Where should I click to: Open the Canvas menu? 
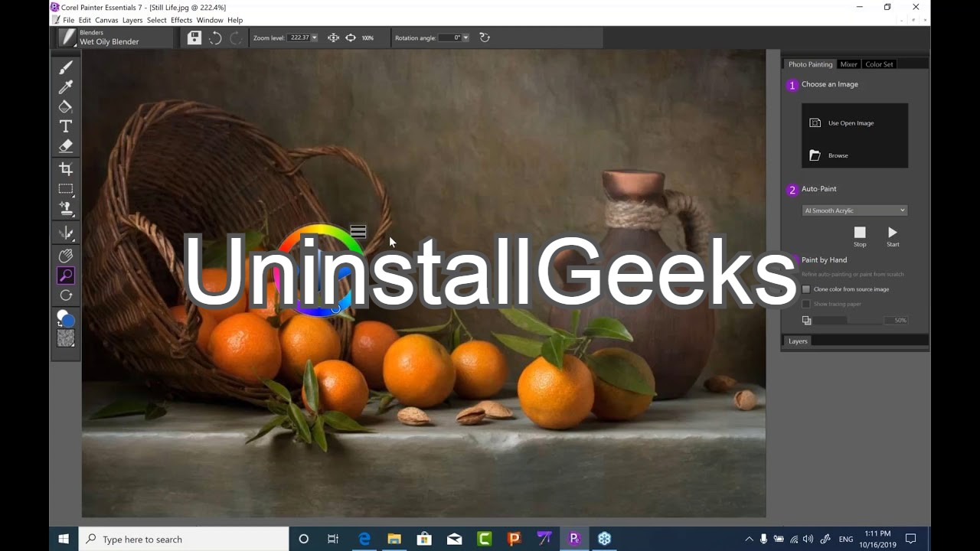106,20
